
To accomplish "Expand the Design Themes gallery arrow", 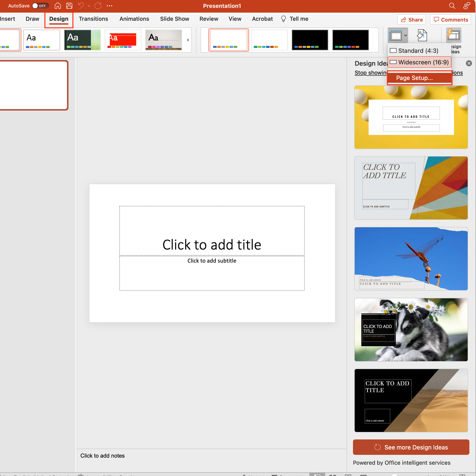I will coord(187,40).
